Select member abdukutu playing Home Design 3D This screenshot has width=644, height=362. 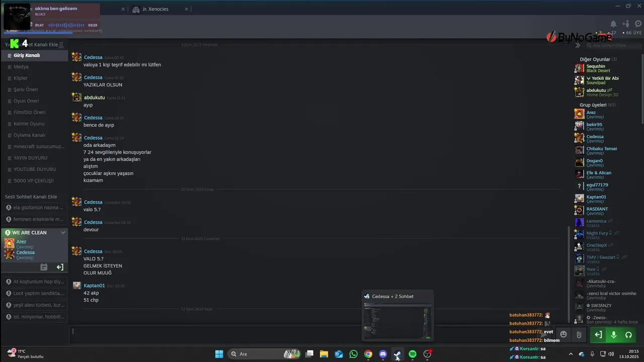click(x=607, y=93)
